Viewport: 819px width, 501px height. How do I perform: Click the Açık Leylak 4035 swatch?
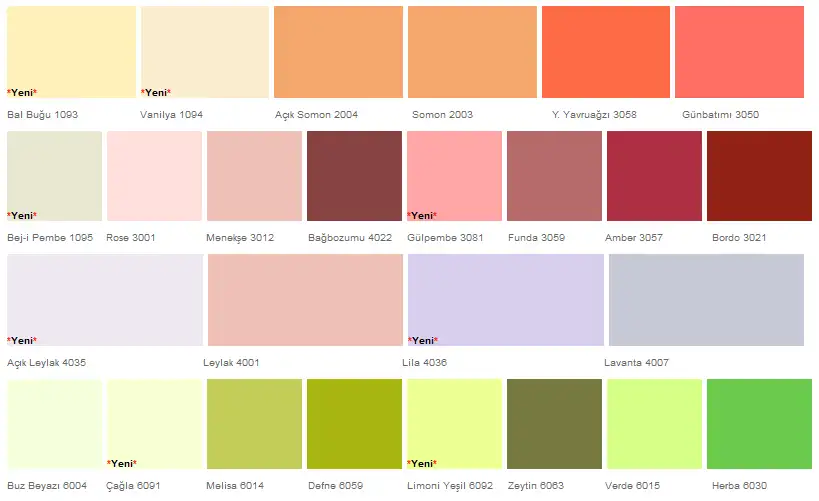[x=105, y=300]
